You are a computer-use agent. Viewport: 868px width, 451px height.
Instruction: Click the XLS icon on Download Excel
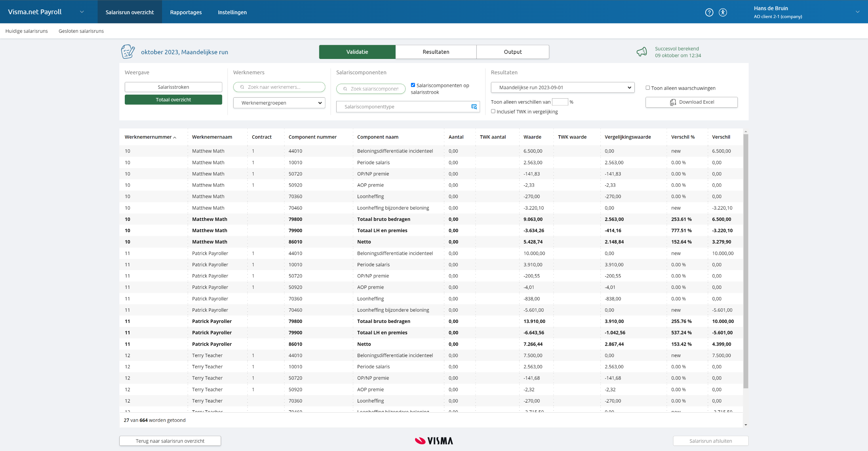[x=673, y=102]
